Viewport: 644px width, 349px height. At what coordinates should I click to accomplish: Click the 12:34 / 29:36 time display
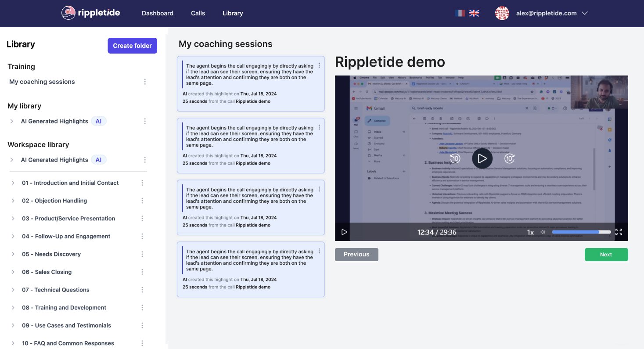pos(437,232)
